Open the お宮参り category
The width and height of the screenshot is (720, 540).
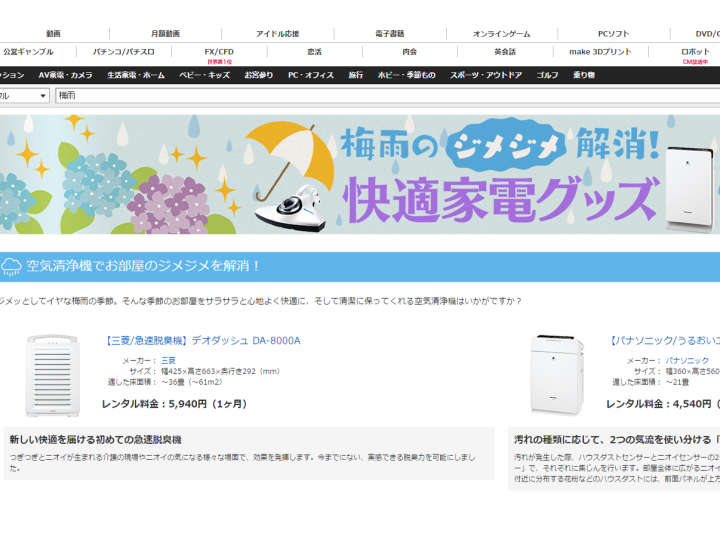coord(259,75)
